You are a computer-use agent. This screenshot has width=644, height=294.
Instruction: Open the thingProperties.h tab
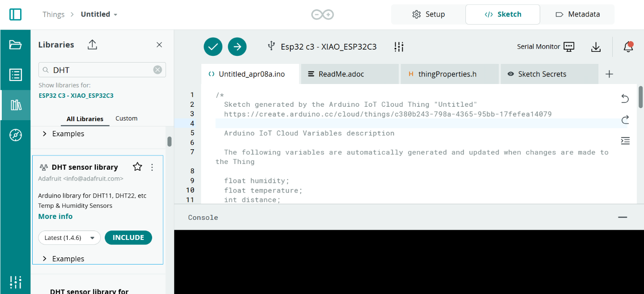point(449,74)
